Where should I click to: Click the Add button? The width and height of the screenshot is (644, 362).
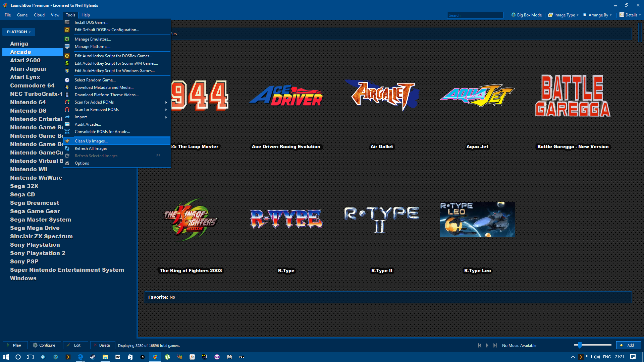[x=628, y=345]
